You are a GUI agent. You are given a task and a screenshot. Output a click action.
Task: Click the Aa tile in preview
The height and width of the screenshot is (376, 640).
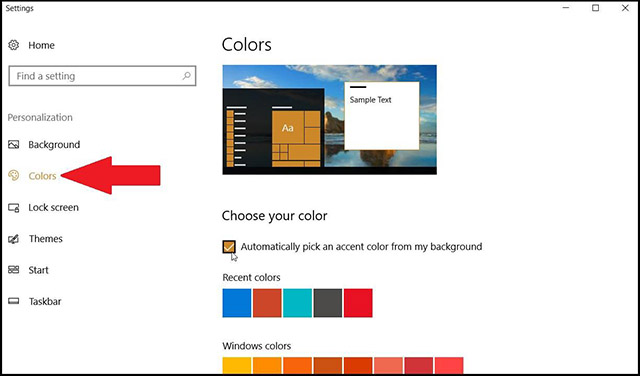(x=288, y=127)
